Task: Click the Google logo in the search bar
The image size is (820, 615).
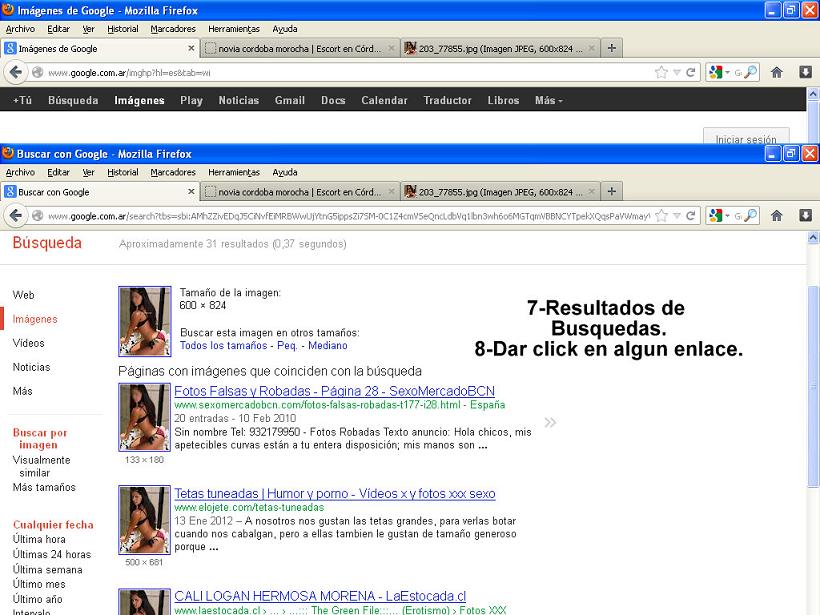Action: [716, 214]
